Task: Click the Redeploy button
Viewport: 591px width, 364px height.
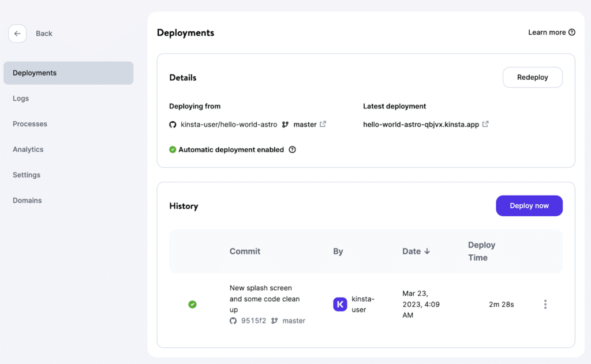Action: click(532, 77)
